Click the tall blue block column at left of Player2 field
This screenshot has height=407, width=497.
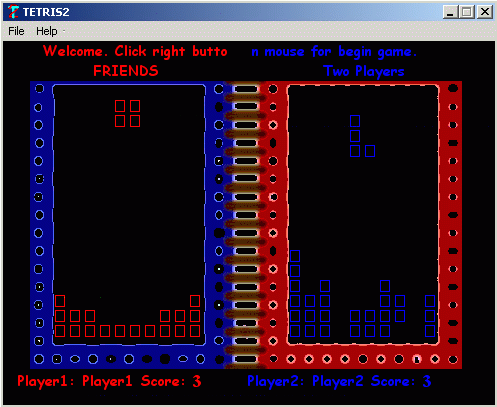[295, 293]
